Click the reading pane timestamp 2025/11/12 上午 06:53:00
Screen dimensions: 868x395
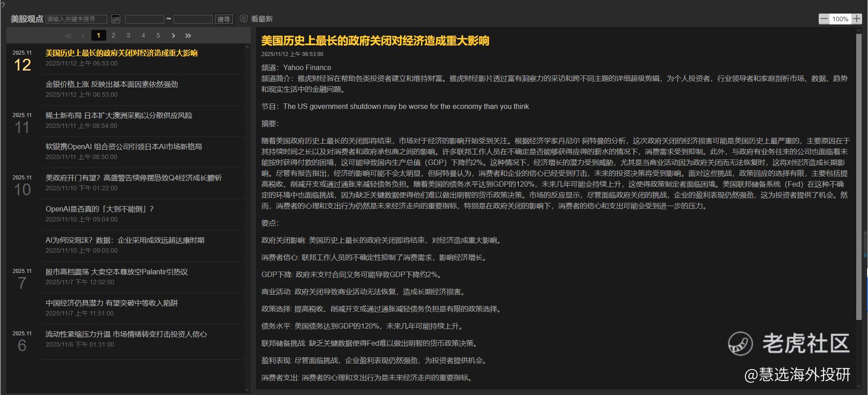292,54
